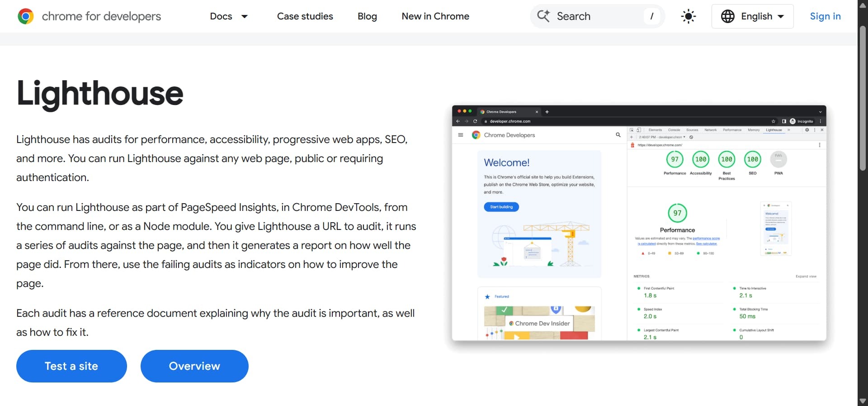868x406 pixels.
Task: Toggle the light/dark theme sun icon
Action: (689, 17)
